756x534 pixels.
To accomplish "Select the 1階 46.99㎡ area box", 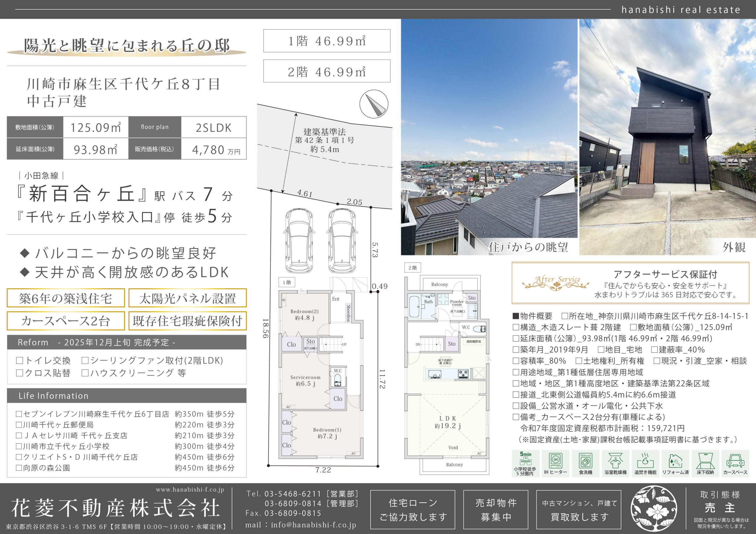I will pos(327,41).
